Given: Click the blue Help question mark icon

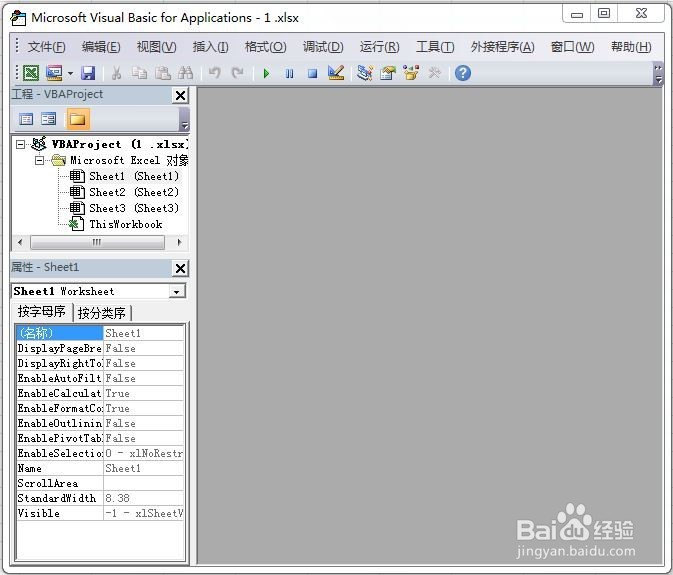Looking at the screenshot, I should coord(463,73).
